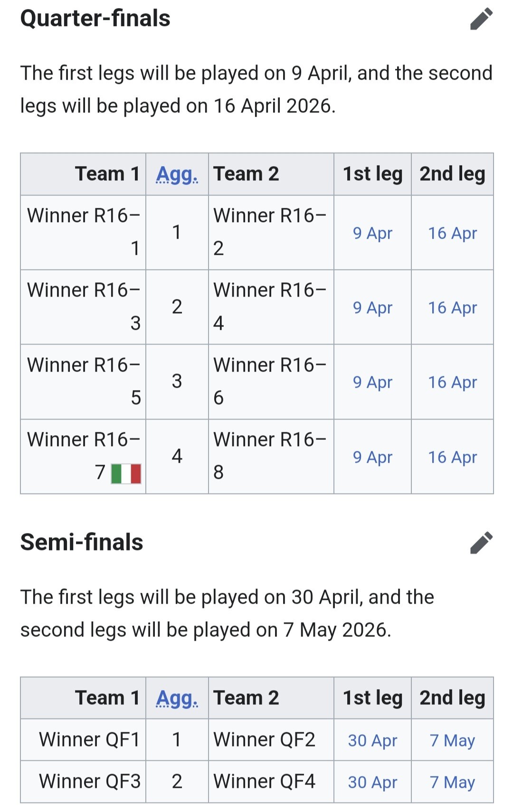Click the Semi-finals section heading
Viewport: 513px width, 812px height.
82,542
